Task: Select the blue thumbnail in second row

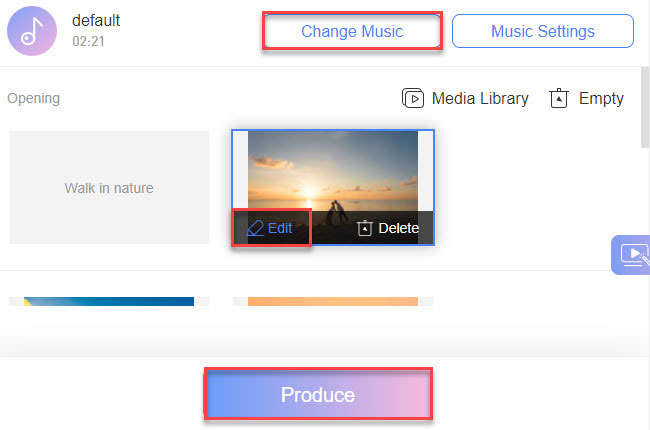Action: tap(109, 301)
